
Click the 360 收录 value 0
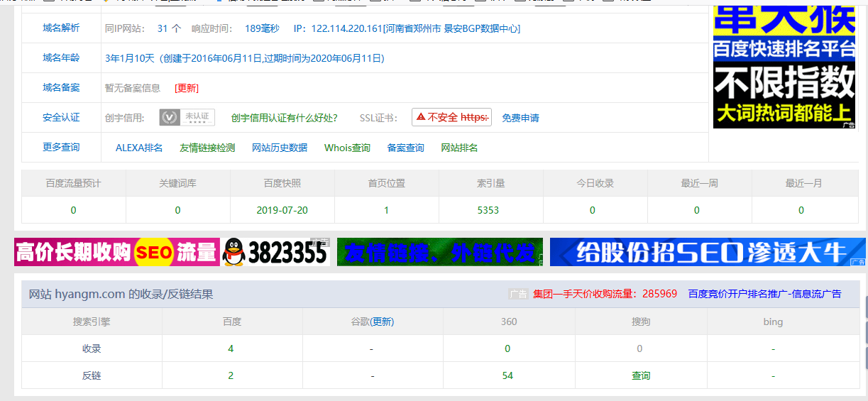point(507,348)
